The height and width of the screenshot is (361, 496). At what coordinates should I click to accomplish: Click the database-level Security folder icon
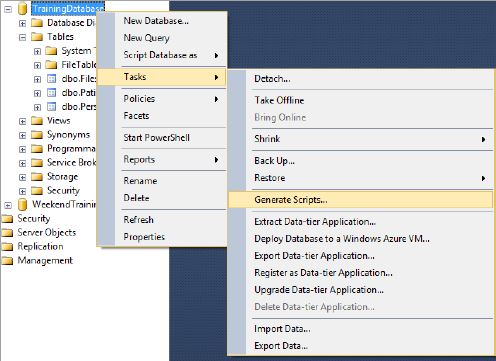click(37, 191)
